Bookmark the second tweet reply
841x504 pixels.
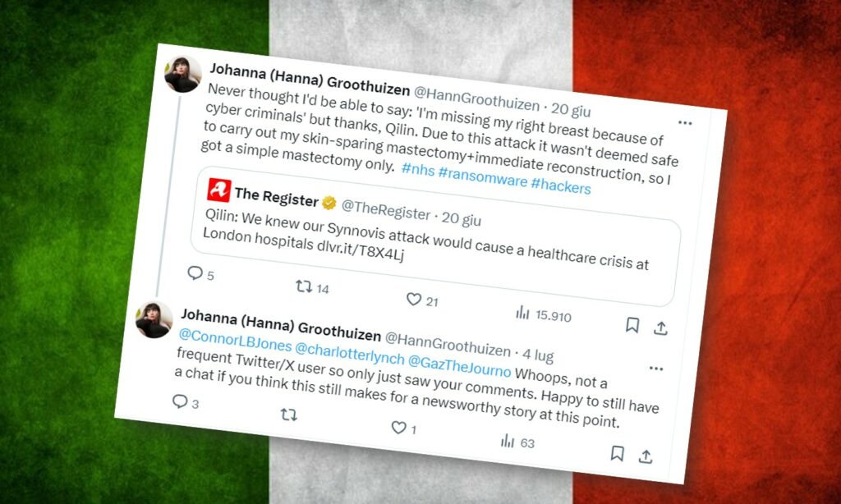point(618,454)
